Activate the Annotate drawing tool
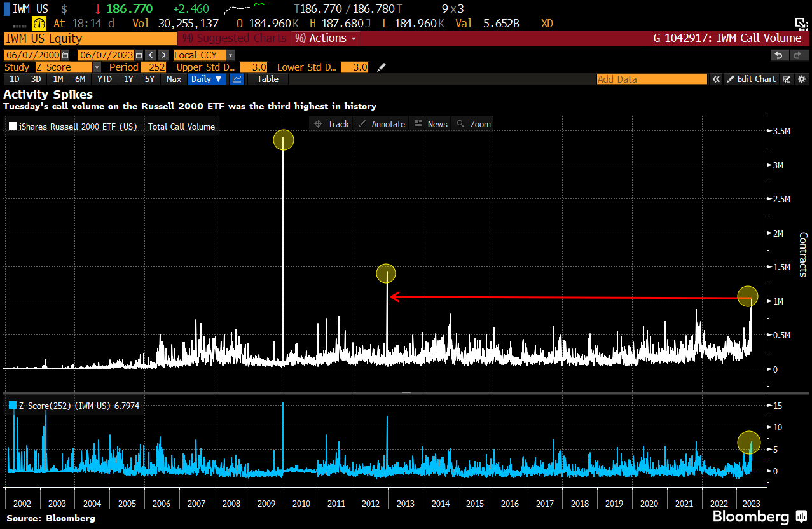 (x=382, y=124)
